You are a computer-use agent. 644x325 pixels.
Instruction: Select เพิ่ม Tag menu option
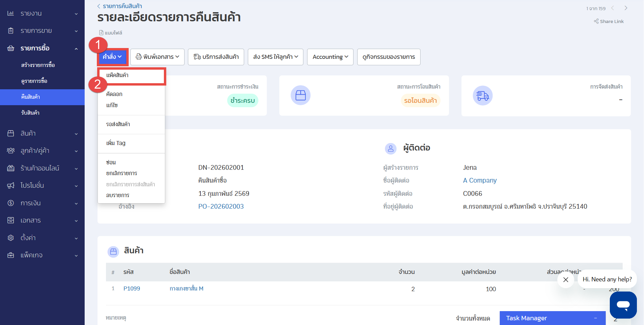tap(116, 143)
